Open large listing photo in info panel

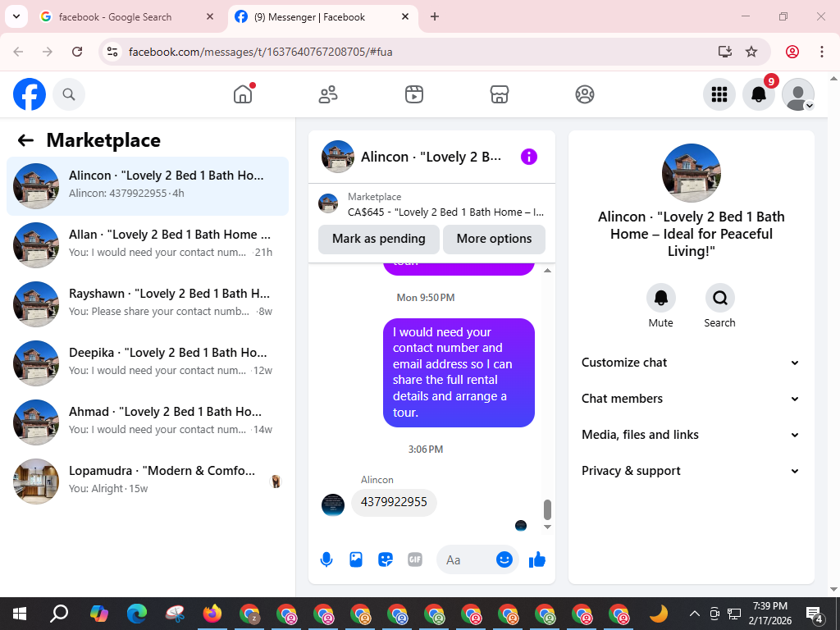click(x=691, y=173)
